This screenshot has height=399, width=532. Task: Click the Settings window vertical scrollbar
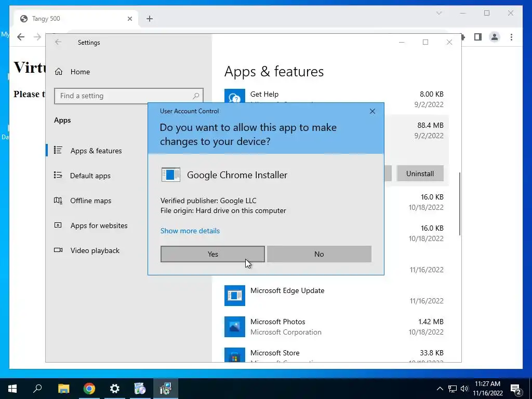460,204
